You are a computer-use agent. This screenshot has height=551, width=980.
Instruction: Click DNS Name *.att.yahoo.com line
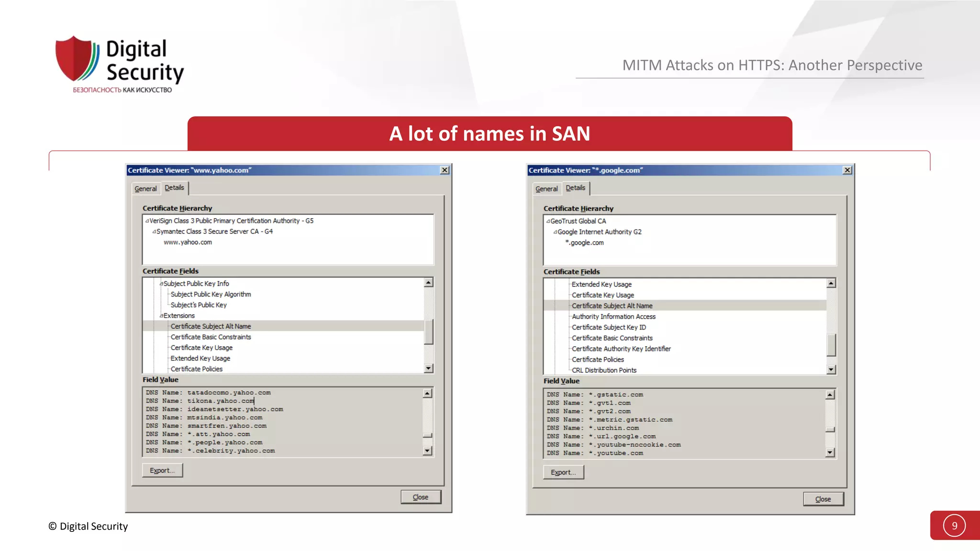198,434
